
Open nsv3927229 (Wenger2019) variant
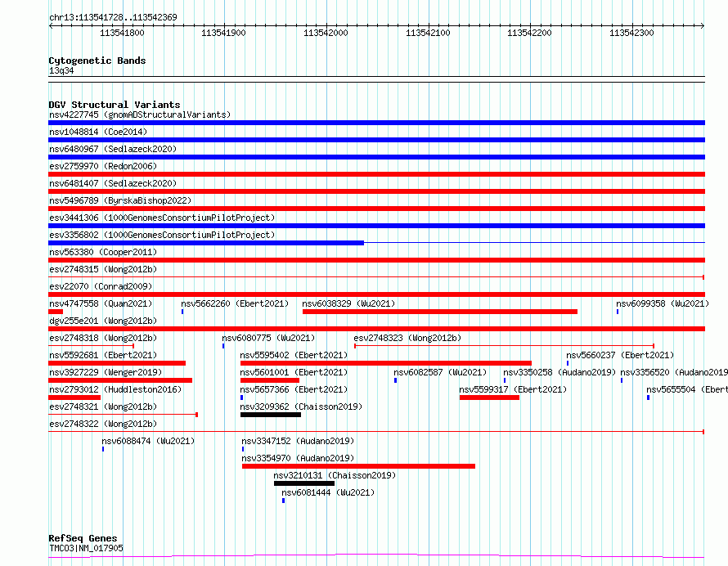coord(106,372)
